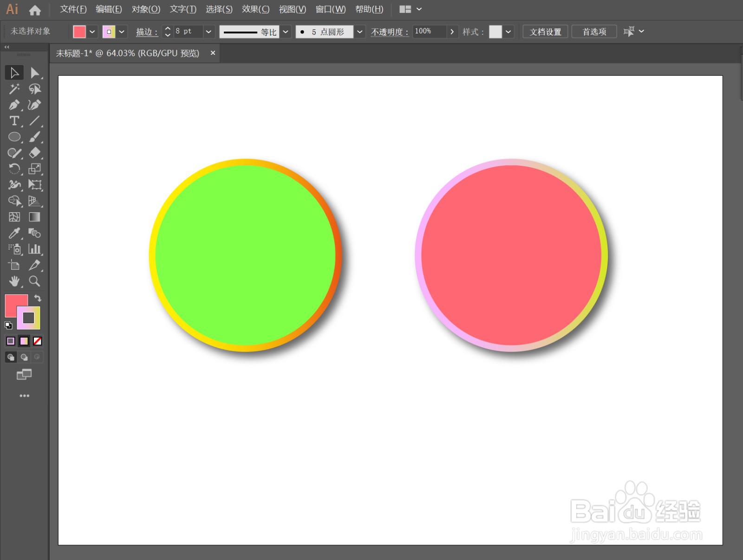Select the Gradient tool

[35, 217]
